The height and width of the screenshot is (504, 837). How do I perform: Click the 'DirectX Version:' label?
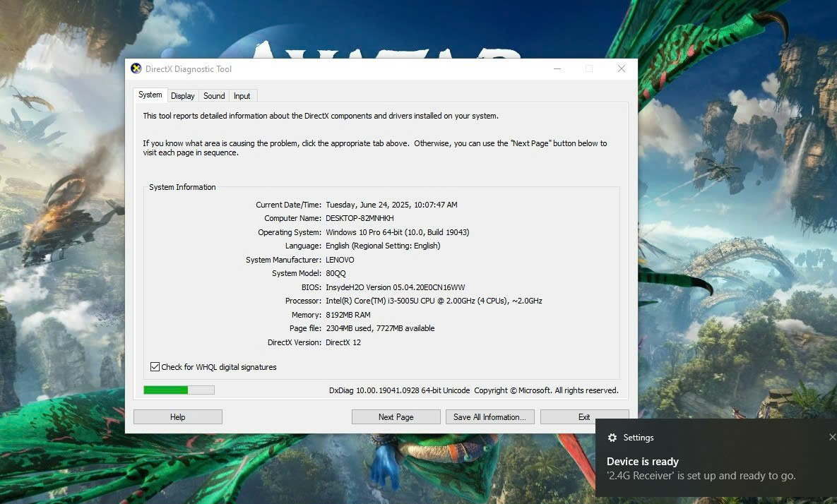click(294, 342)
